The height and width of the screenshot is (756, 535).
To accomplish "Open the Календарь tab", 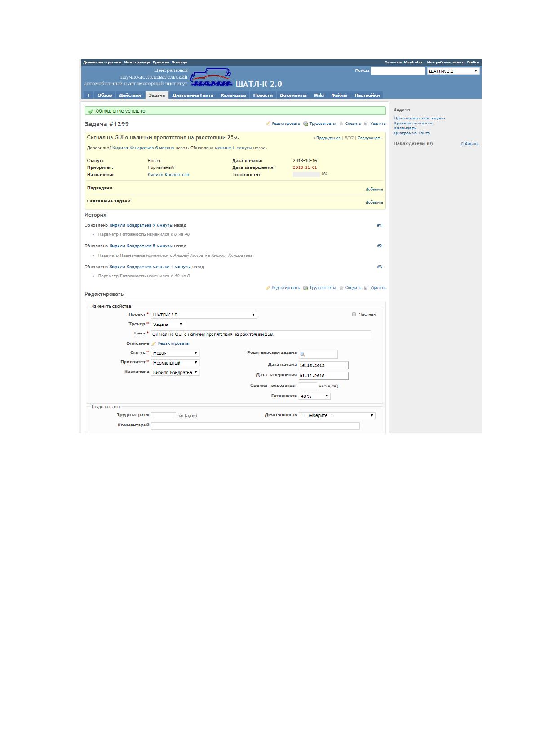I will point(233,95).
